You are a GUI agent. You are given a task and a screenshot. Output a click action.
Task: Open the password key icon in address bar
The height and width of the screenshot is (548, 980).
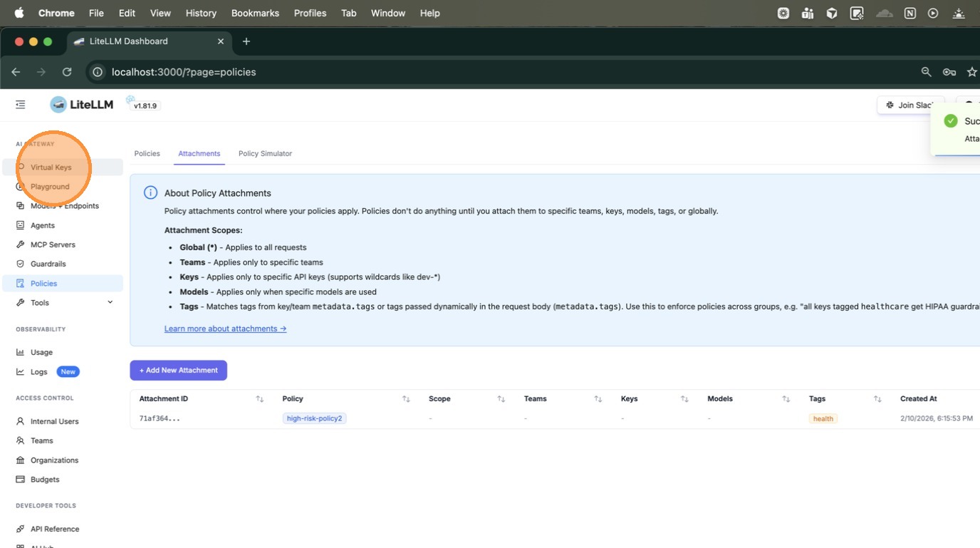click(949, 72)
